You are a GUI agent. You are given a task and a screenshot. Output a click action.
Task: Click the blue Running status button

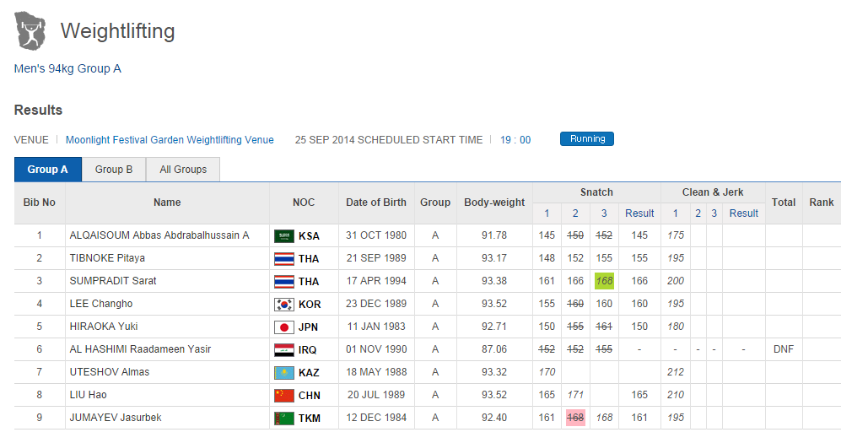587,139
